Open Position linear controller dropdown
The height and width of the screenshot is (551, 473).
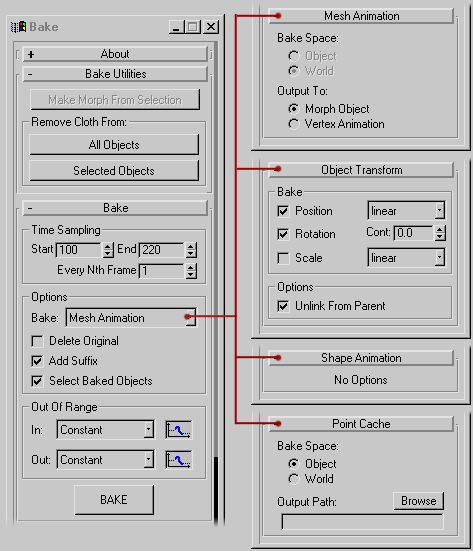[406, 210]
